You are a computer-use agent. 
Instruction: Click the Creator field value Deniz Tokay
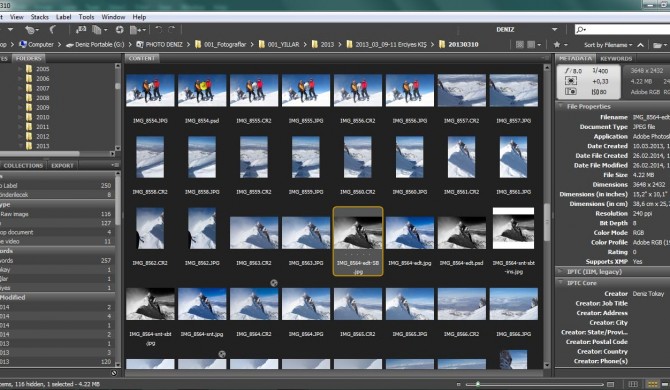coord(648,293)
